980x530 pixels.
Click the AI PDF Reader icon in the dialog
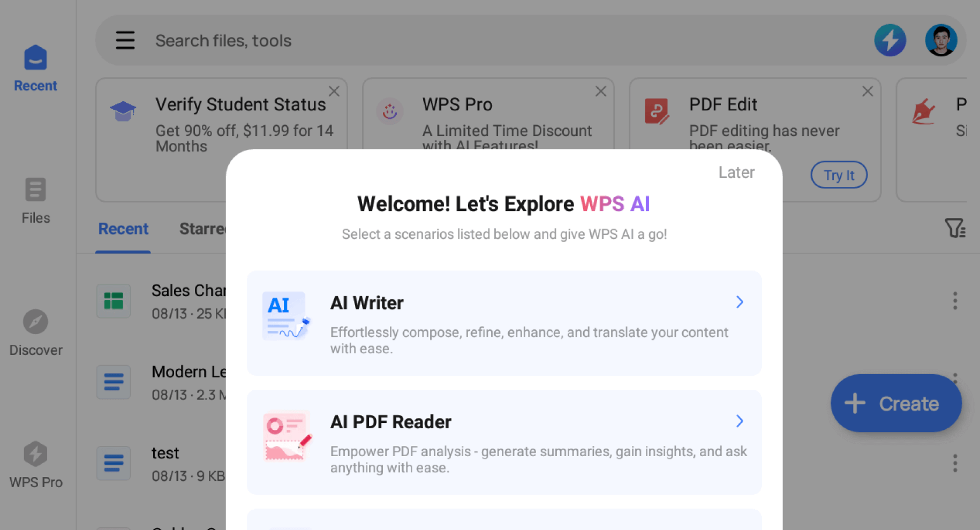[x=286, y=435]
